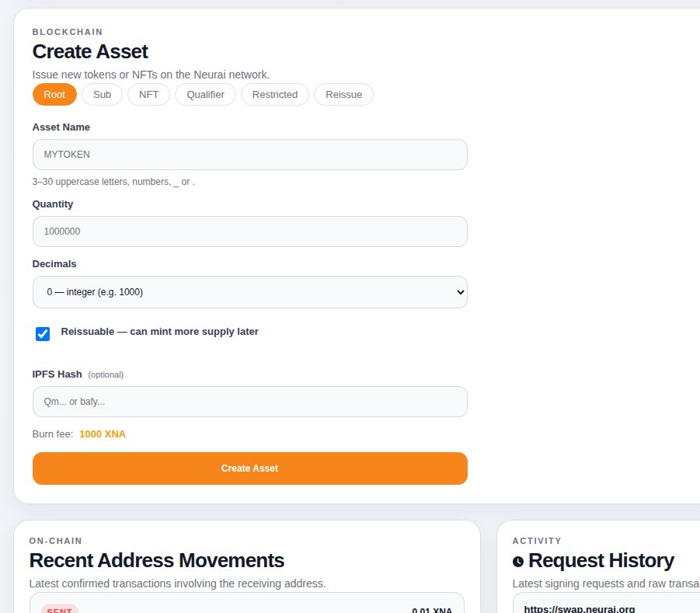Select the Root asset type tab

click(54, 95)
